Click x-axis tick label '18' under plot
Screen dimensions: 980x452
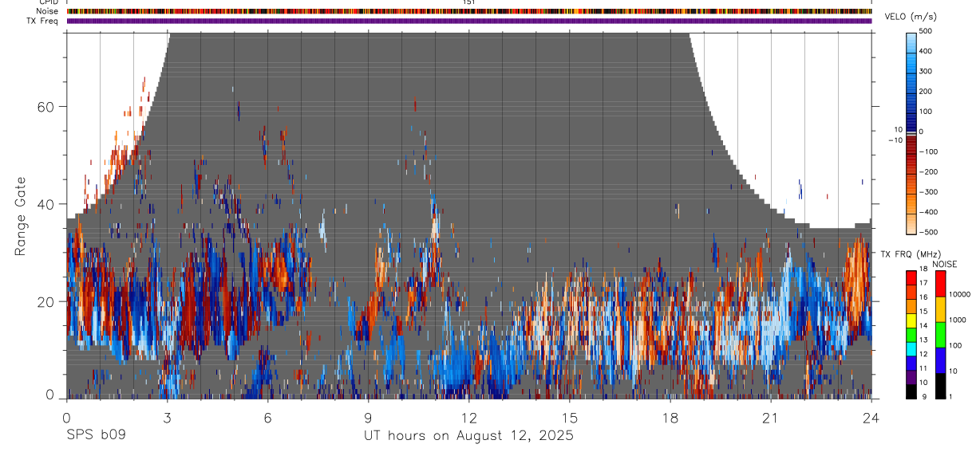670,417
